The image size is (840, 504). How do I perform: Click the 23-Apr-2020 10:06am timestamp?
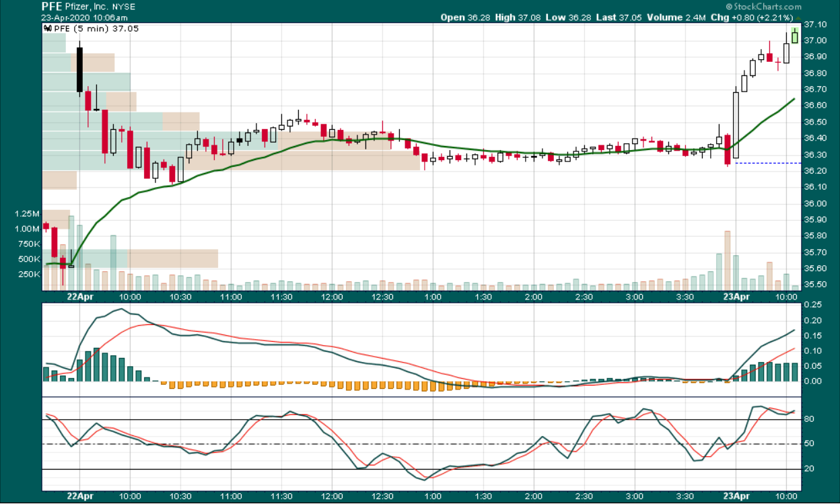pyautogui.click(x=85, y=17)
